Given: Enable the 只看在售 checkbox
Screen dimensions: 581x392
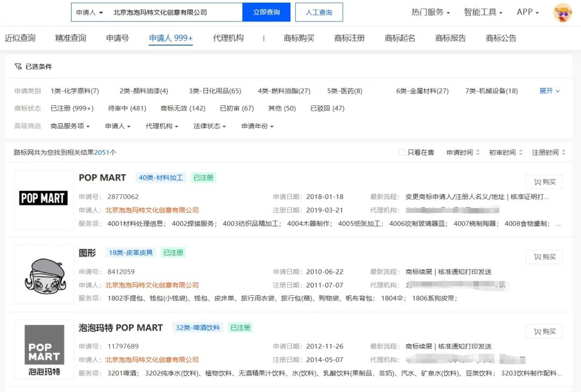Looking at the screenshot, I should 402,153.
